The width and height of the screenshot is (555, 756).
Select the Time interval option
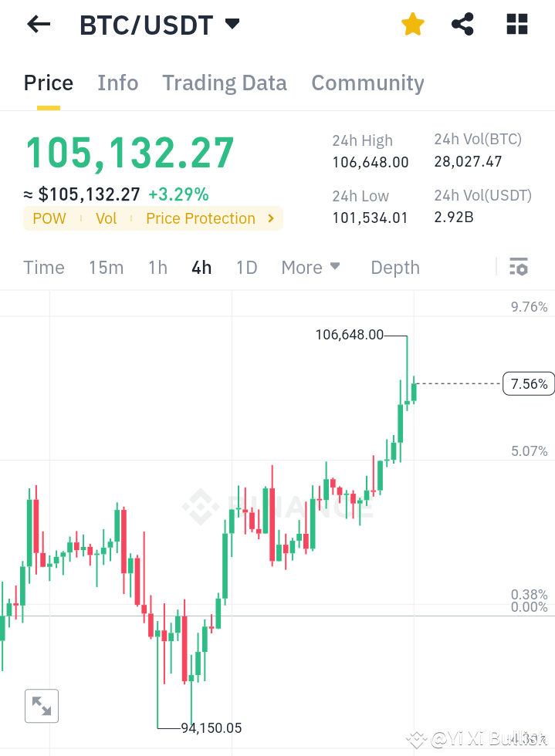pos(43,267)
